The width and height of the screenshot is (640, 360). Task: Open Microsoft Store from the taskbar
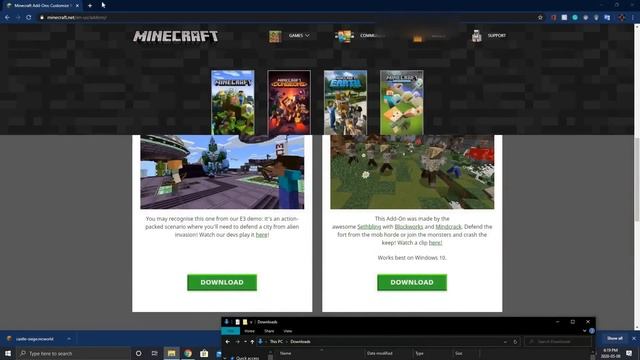(x=204, y=353)
